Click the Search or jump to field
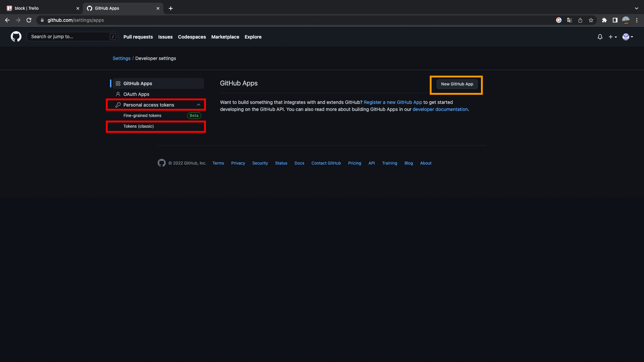 point(69,37)
